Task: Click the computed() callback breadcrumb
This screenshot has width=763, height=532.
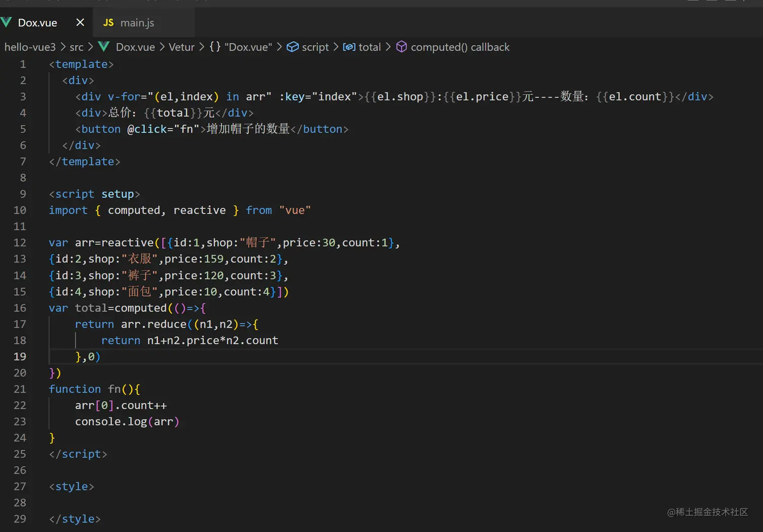Action: click(460, 47)
